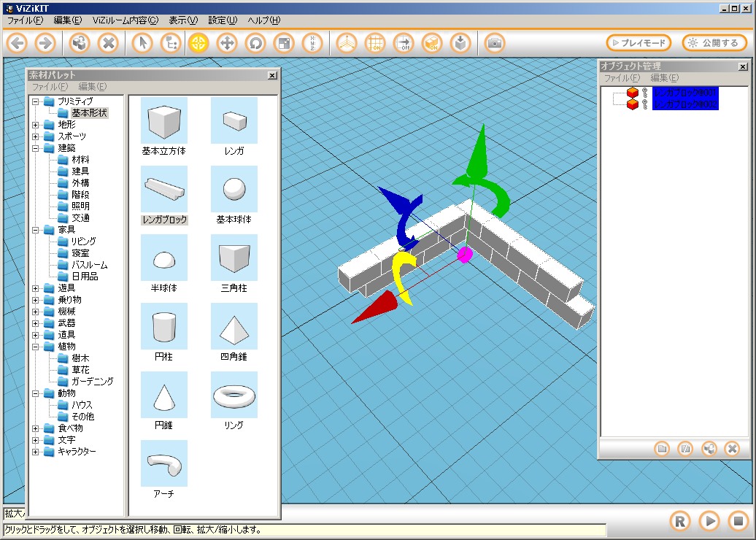Image resolution: width=756 pixels, height=540 pixels.
Task: Open 編集(E) menu in オブジェクト管理 panel
Action: click(x=664, y=78)
